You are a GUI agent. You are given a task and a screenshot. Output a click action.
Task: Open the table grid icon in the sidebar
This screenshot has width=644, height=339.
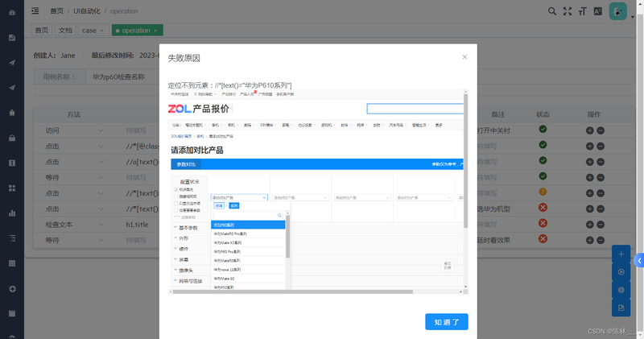click(x=12, y=263)
